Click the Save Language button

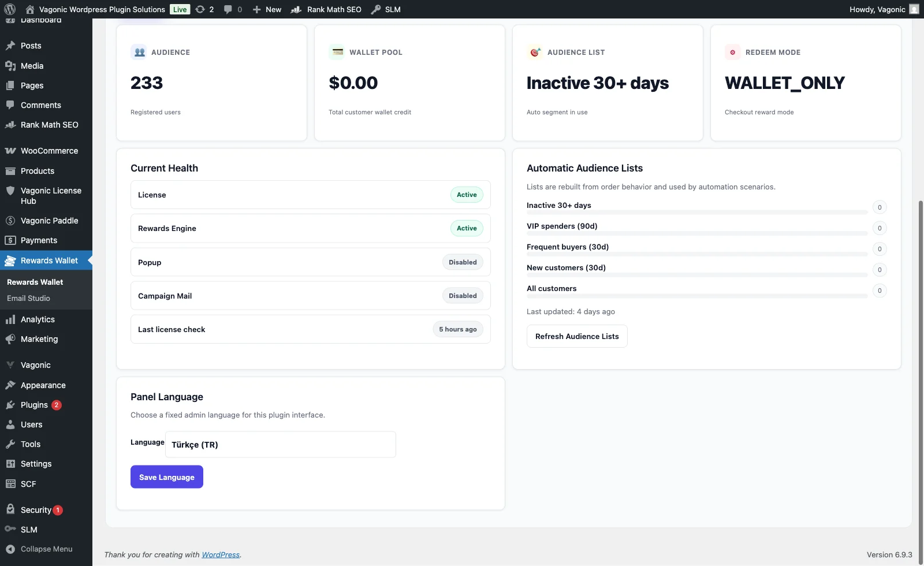(x=167, y=477)
